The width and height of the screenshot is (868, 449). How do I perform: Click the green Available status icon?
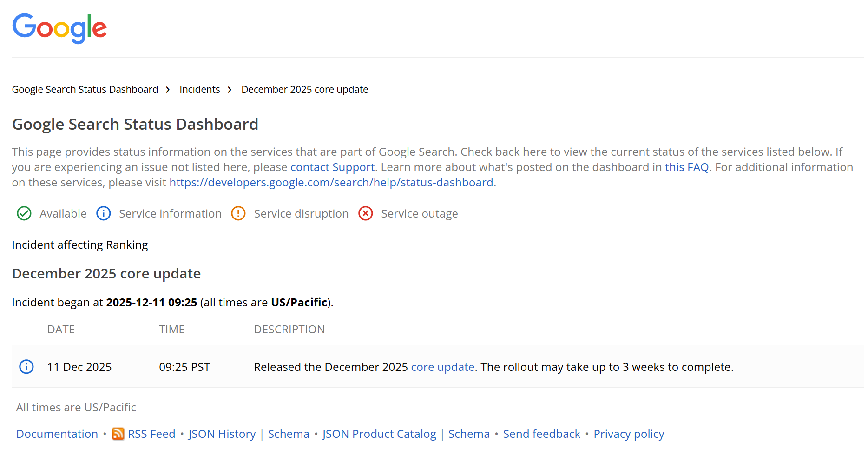click(24, 213)
